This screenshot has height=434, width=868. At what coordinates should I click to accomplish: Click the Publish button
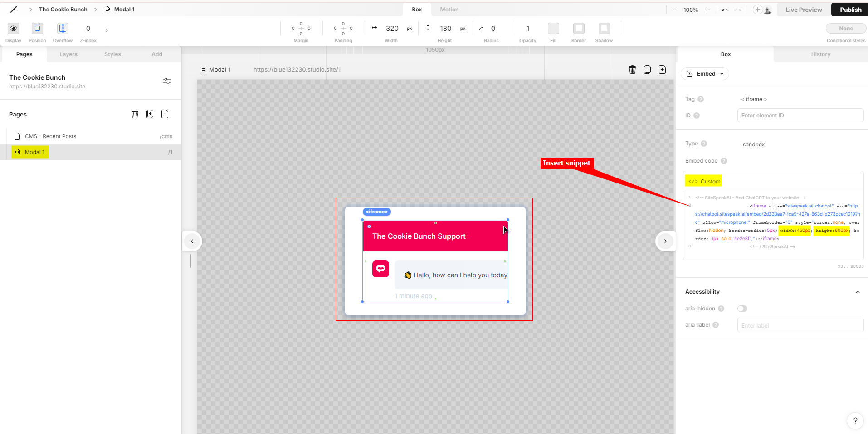(850, 10)
